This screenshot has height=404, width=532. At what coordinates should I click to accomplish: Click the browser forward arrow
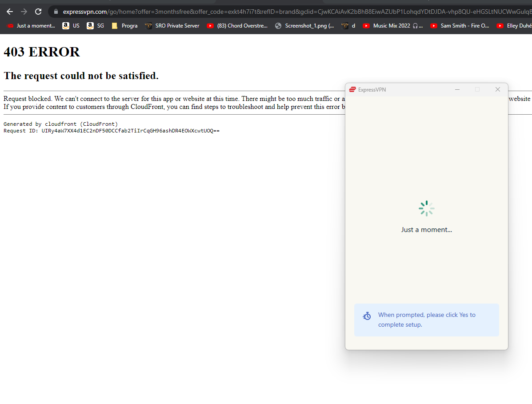(24, 12)
